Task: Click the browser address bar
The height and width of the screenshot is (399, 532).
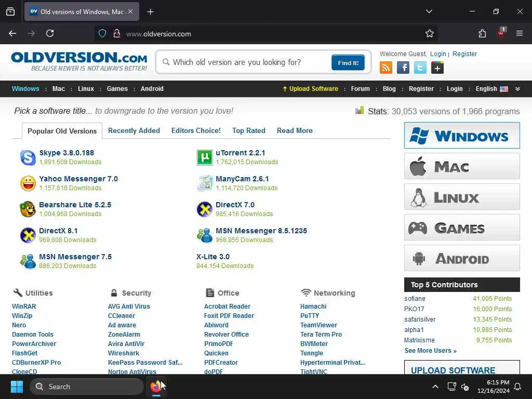Action: click(265, 34)
